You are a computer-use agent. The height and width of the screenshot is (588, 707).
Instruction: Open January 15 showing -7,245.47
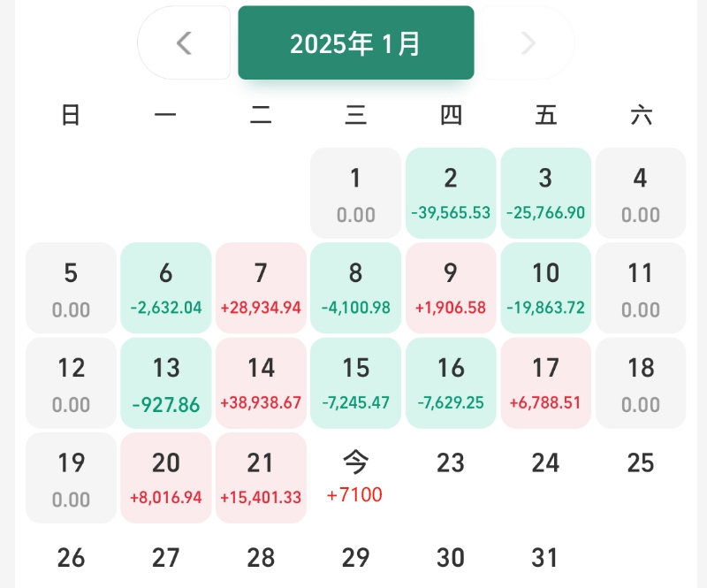coord(356,383)
